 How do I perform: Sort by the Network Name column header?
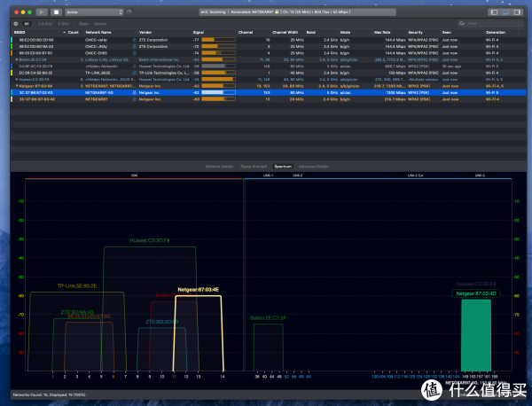coord(98,32)
